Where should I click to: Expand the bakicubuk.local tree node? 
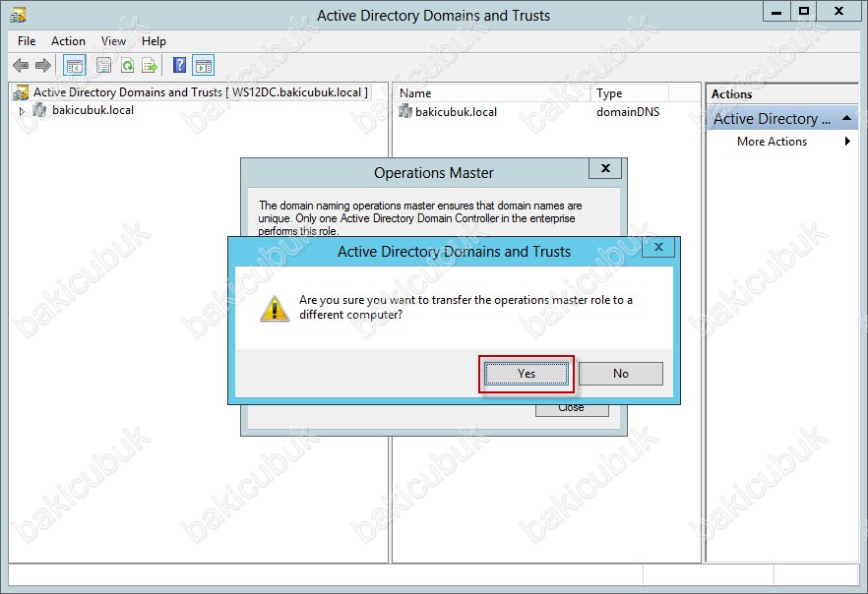pos(22,111)
